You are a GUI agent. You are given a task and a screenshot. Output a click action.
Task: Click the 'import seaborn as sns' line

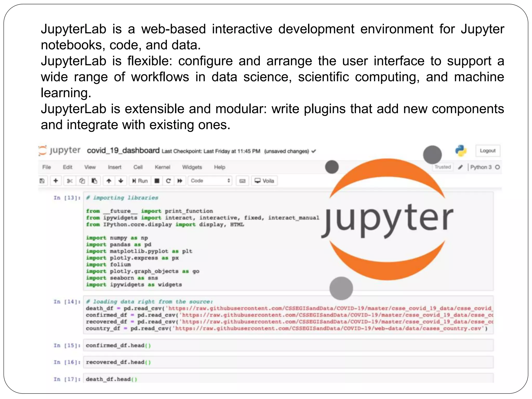pos(122,278)
